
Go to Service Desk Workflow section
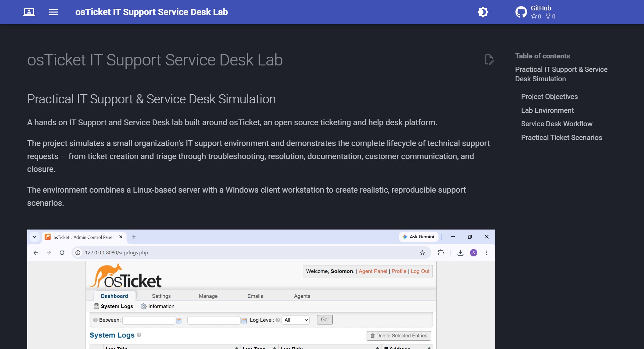[556, 124]
